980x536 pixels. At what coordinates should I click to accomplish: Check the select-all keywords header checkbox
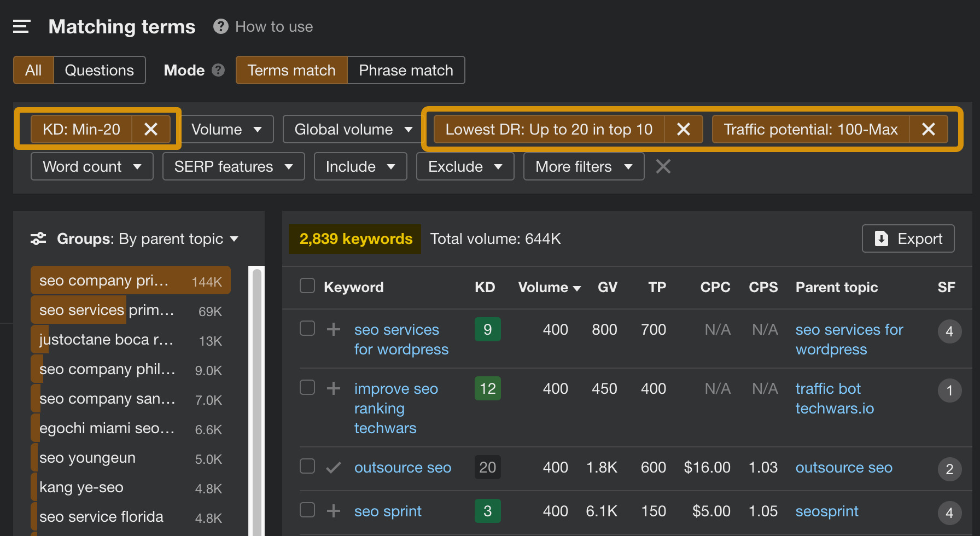[307, 286]
